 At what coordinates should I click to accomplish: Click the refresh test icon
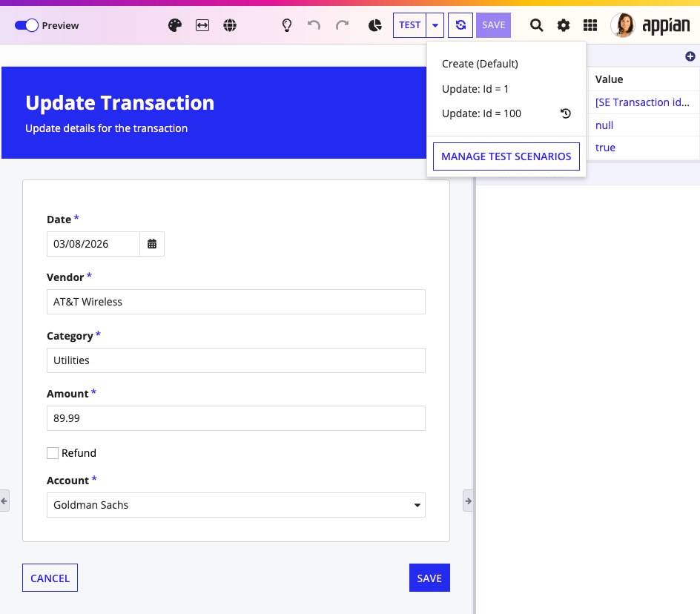click(460, 25)
